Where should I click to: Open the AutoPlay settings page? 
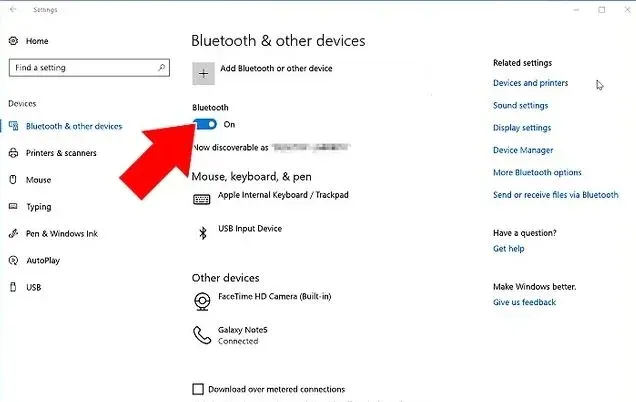point(42,260)
